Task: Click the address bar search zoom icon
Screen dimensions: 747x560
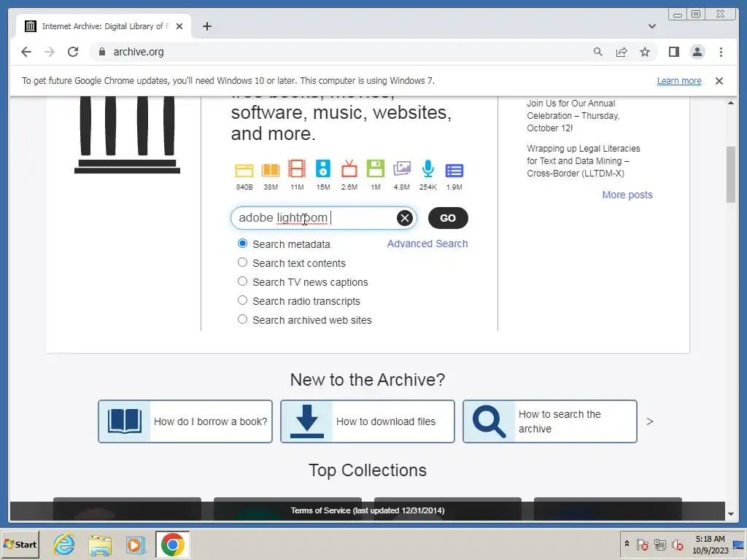Action: point(598,52)
